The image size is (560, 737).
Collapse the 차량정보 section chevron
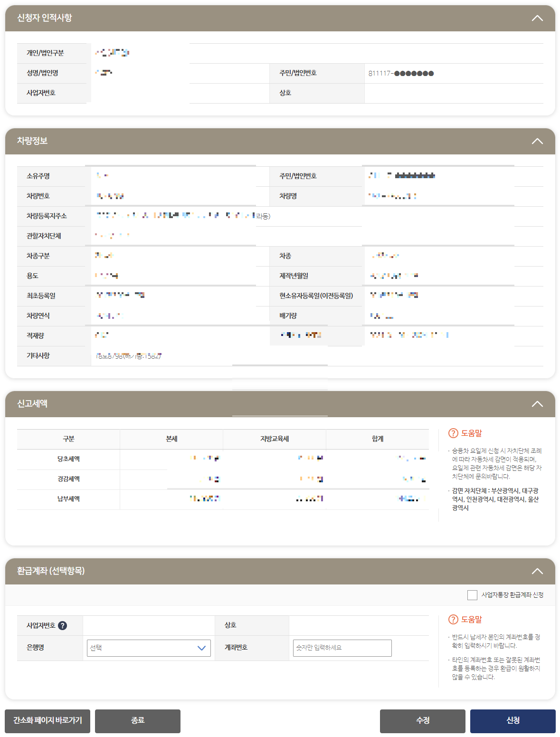537,141
